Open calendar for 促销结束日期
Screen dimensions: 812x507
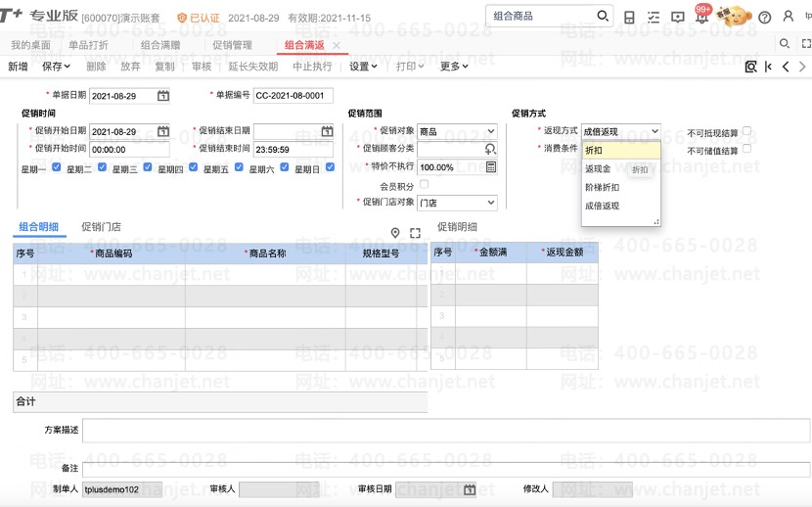[327, 131]
